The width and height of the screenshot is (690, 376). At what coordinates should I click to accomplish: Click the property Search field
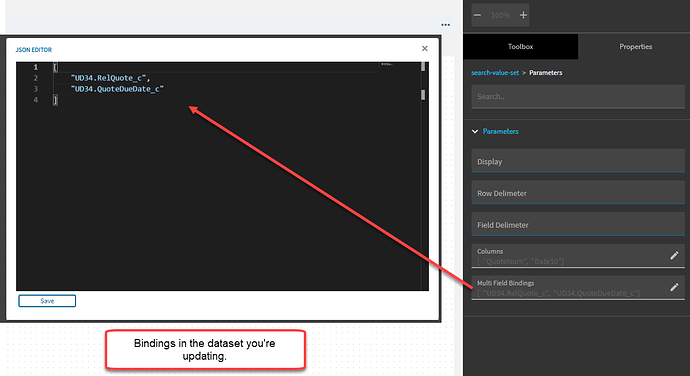578,96
